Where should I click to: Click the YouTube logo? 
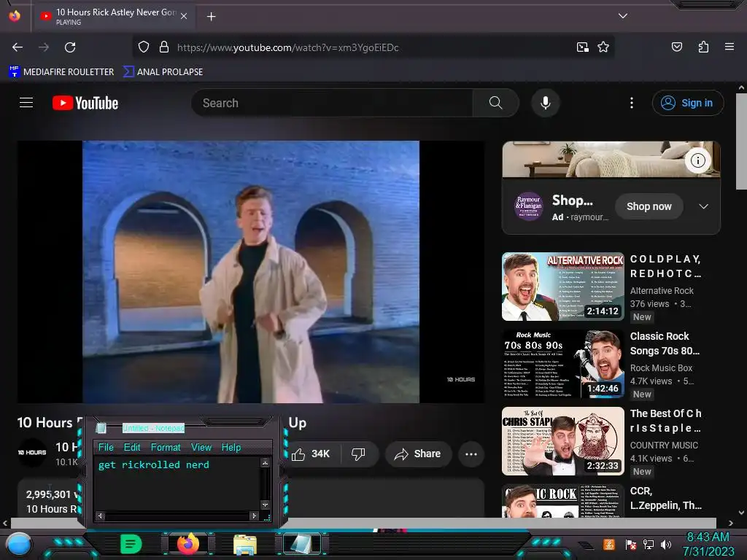(x=85, y=103)
